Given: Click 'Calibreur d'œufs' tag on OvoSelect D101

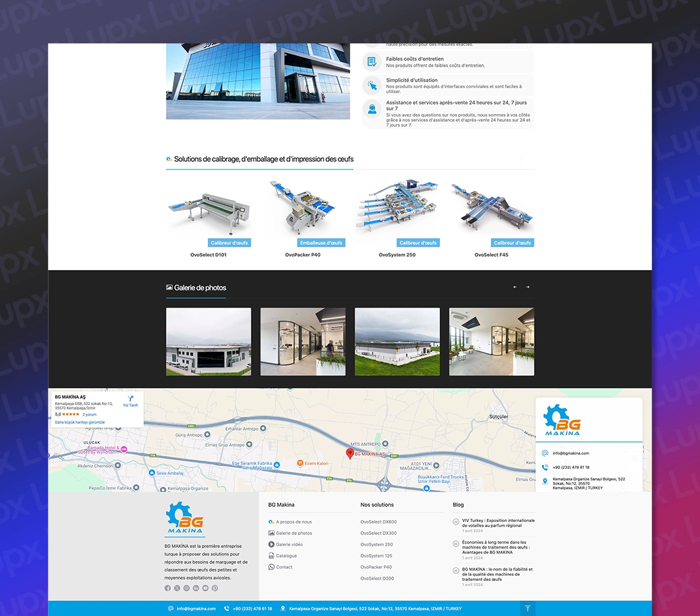Looking at the screenshot, I should (x=229, y=243).
